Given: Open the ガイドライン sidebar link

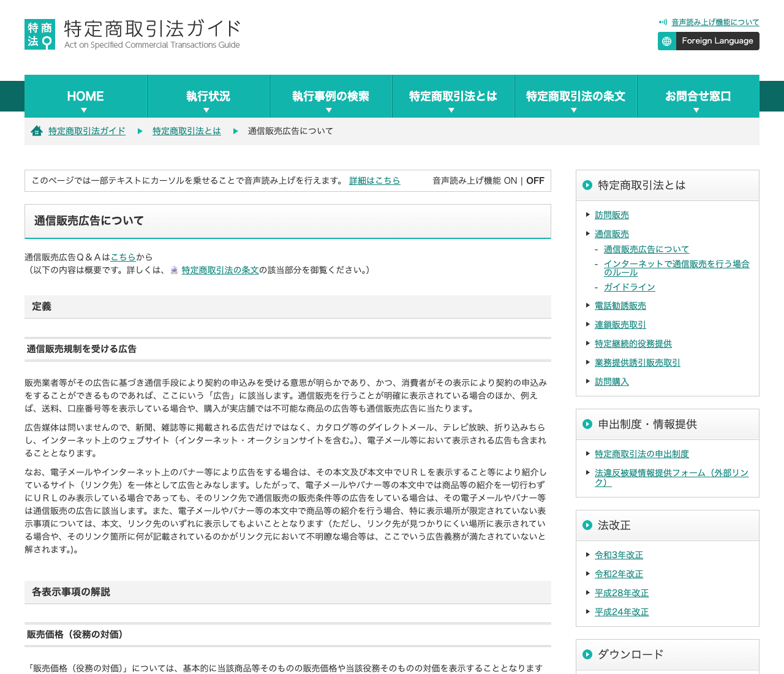Looking at the screenshot, I should (630, 287).
